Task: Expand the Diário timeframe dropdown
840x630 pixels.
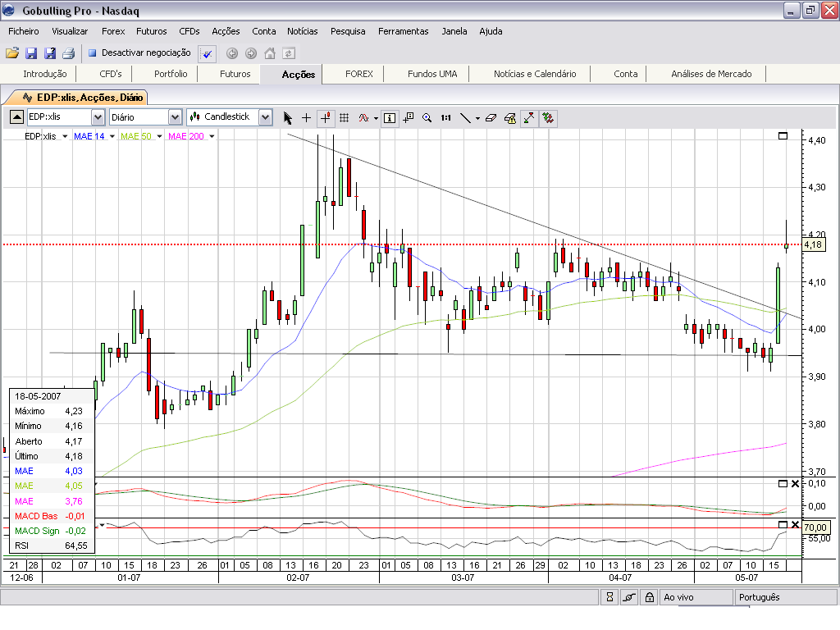Action: 174,117
